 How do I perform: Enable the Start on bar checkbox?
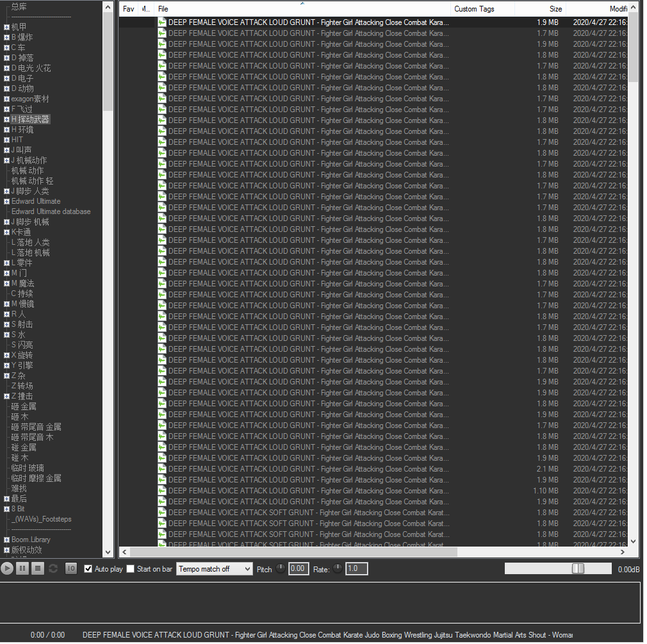[x=131, y=569]
